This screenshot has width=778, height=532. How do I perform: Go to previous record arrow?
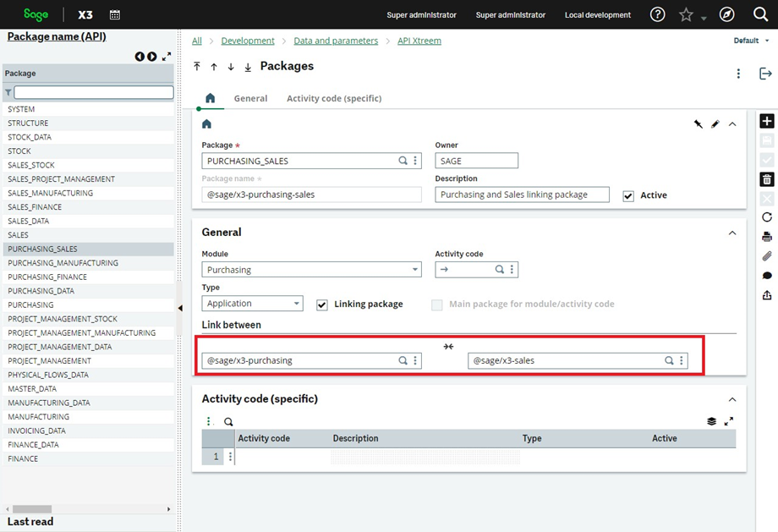[214, 67]
